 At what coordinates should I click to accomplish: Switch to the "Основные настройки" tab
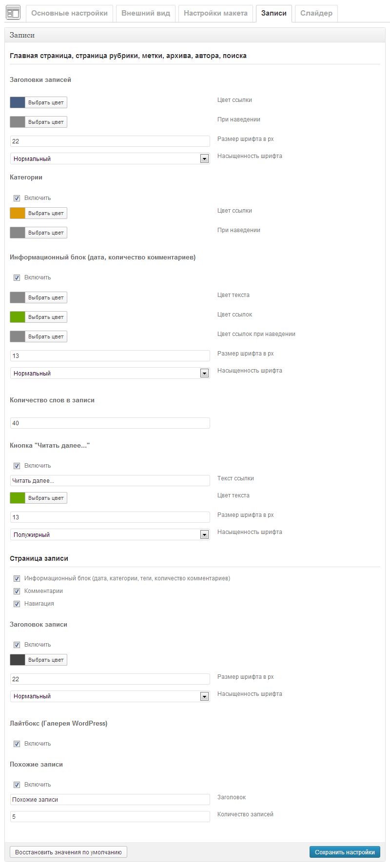[x=69, y=13]
